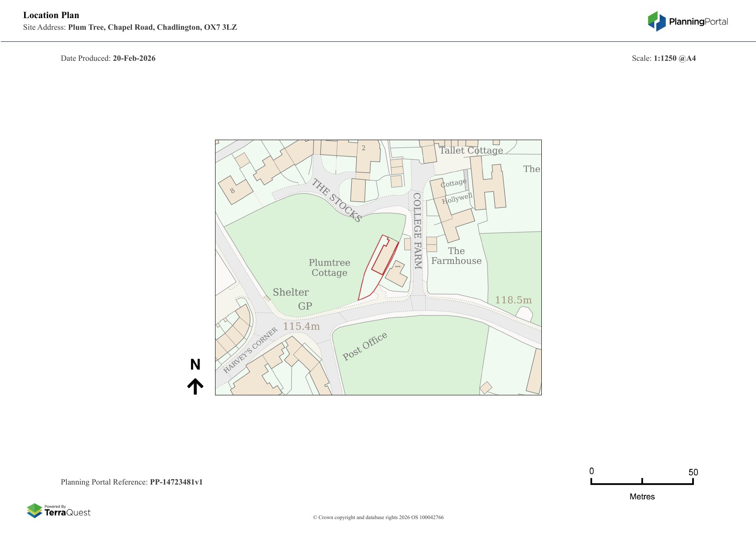Click the Plumtree Cottage map label

[329, 268]
